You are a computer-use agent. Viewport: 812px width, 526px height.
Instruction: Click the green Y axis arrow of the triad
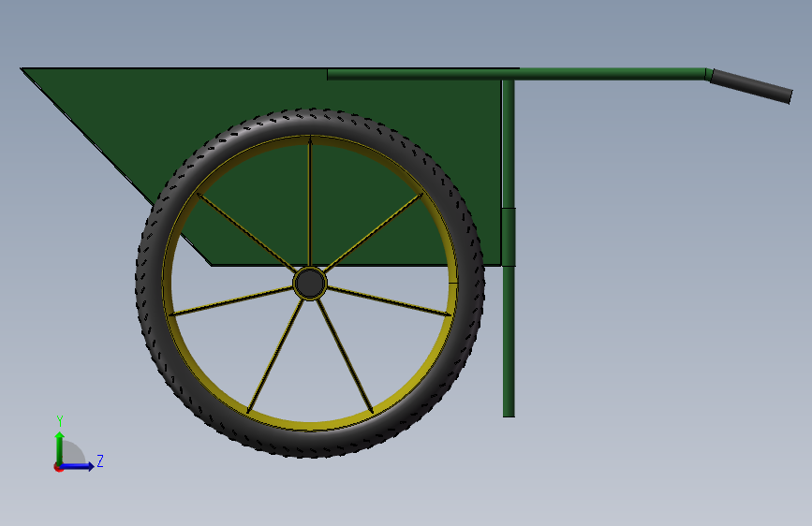tap(60, 447)
